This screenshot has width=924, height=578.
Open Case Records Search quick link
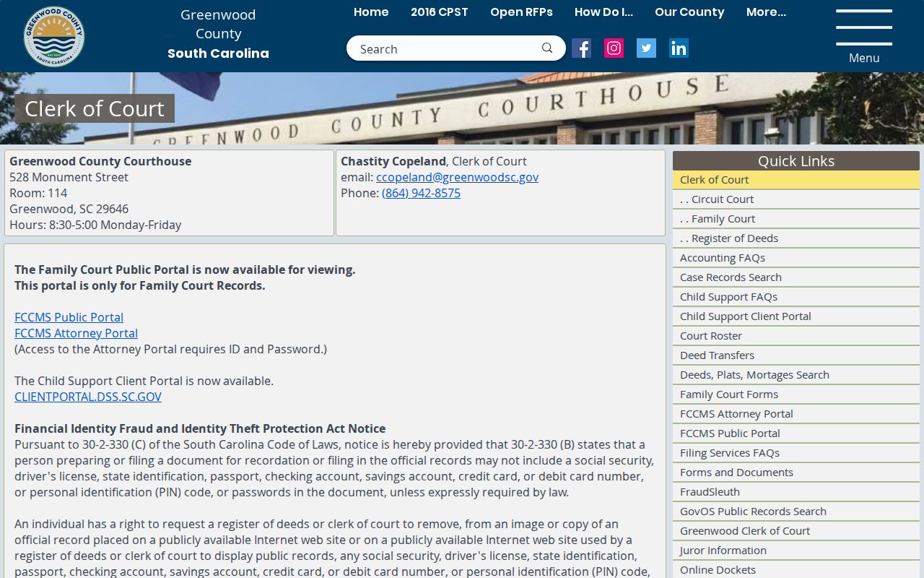tap(796, 277)
